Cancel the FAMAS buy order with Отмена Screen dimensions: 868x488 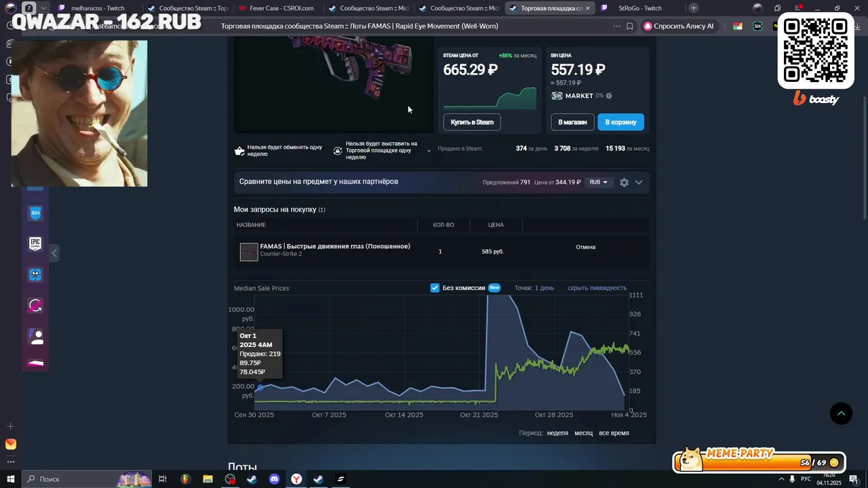pyautogui.click(x=585, y=247)
